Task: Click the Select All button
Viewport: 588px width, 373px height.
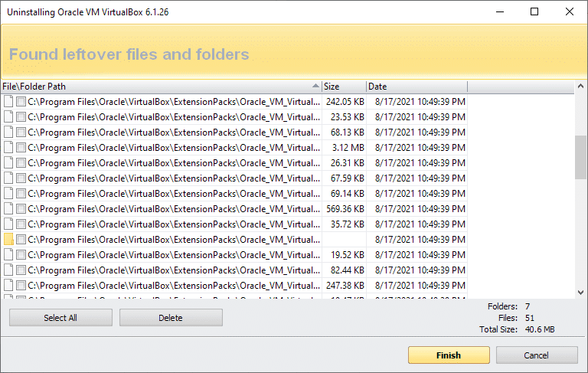Action: tap(60, 318)
